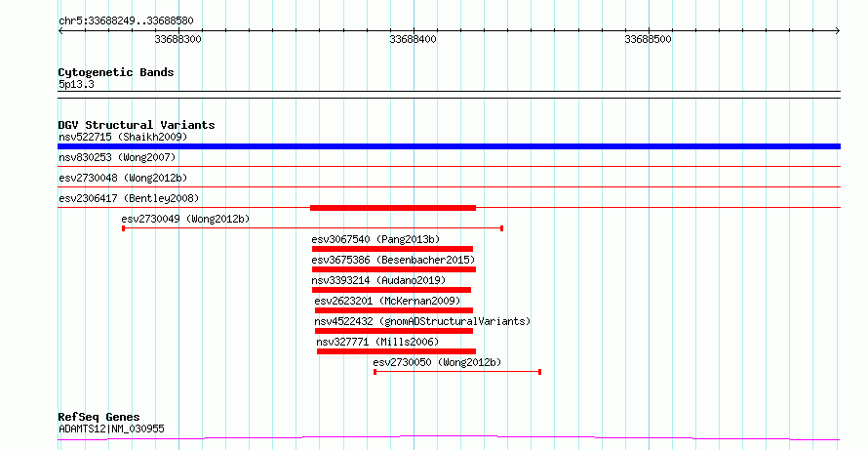Click variant label nsv830253 (Wong2007)
868x450 pixels.
pos(117,157)
